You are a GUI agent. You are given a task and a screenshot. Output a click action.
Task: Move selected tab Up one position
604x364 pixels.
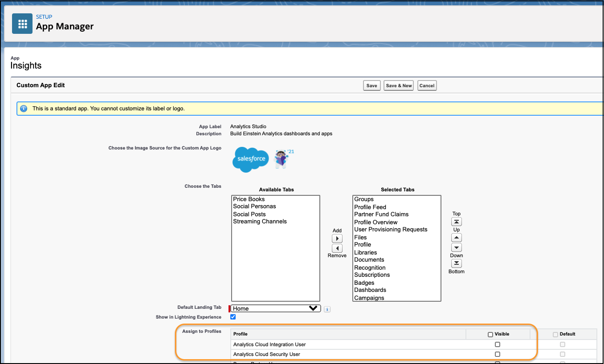pos(457,238)
